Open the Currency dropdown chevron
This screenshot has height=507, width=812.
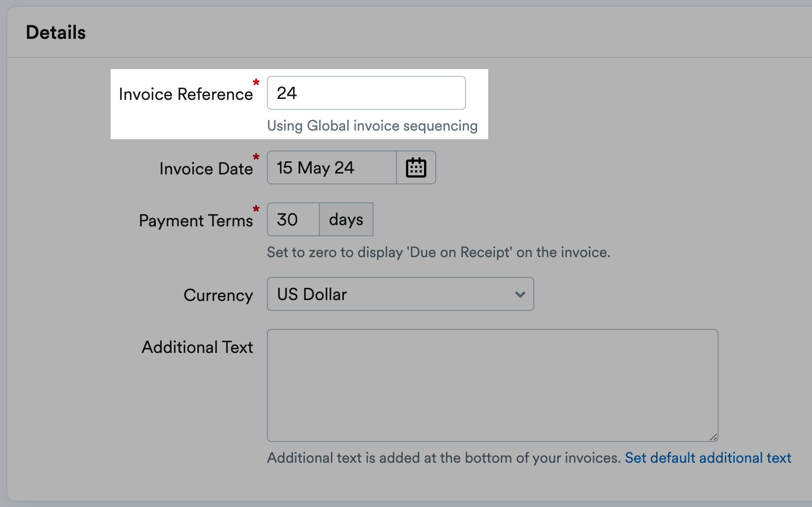(520, 294)
